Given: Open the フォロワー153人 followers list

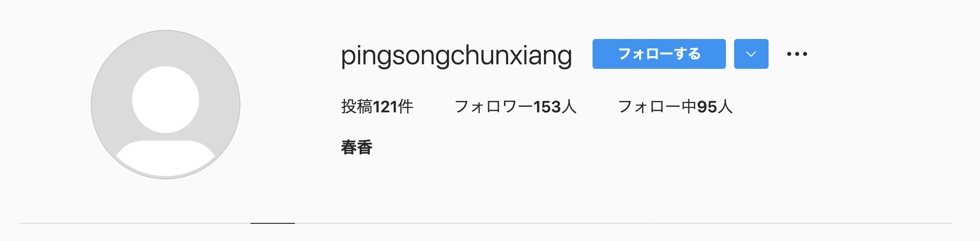Looking at the screenshot, I should 515,107.
